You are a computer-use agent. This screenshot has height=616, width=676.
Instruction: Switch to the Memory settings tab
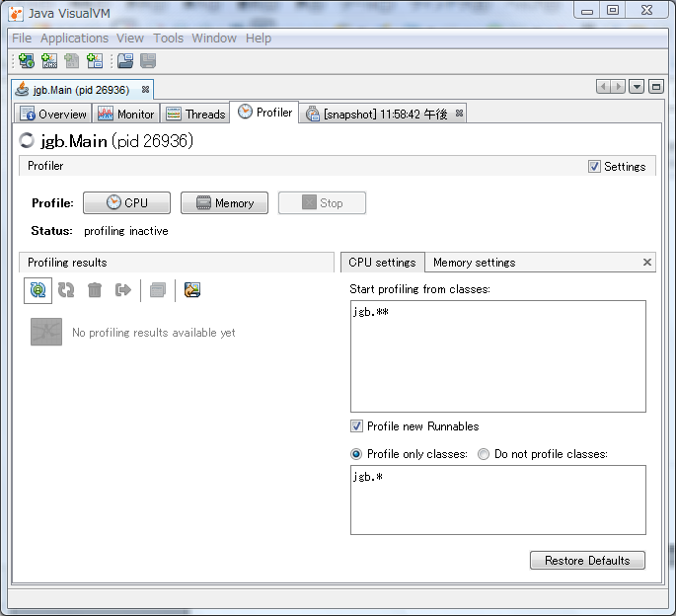tap(474, 263)
